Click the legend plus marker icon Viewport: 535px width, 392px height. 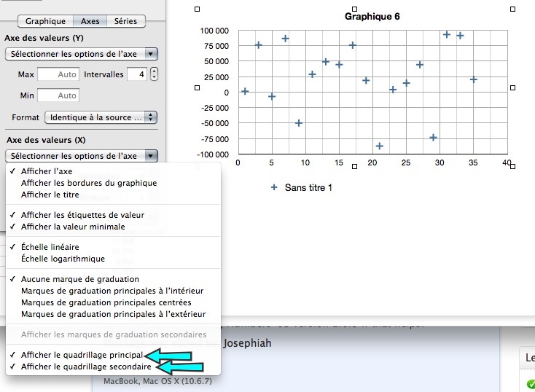(274, 187)
